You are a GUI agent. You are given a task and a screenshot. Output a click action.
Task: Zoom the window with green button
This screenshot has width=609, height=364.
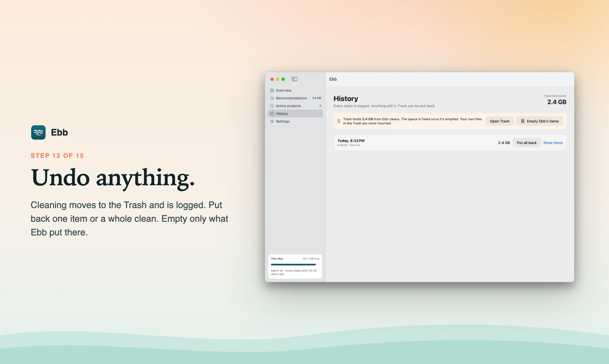click(283, 79)
